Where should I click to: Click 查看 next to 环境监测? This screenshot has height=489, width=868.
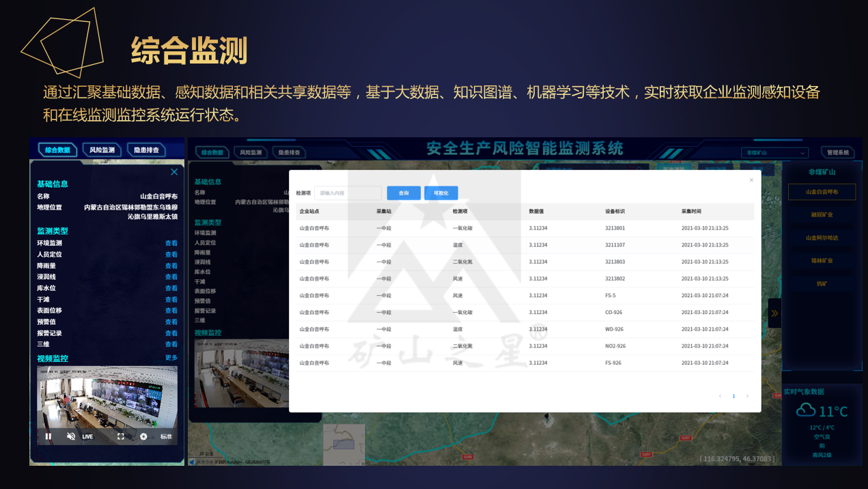pos(171,243)
